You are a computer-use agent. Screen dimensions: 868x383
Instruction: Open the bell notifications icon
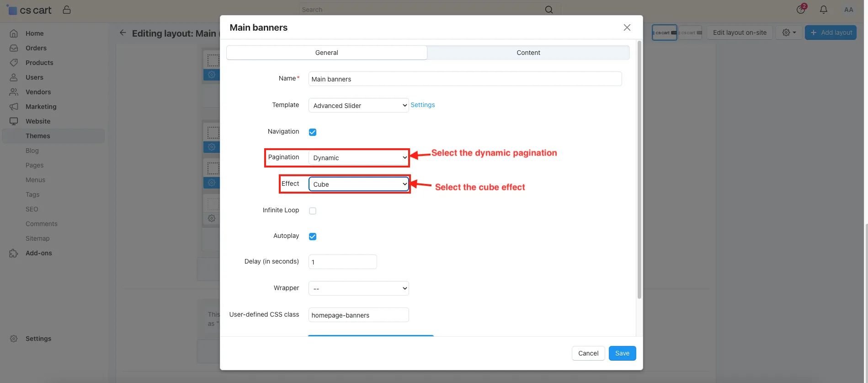[x=824, y=10]
